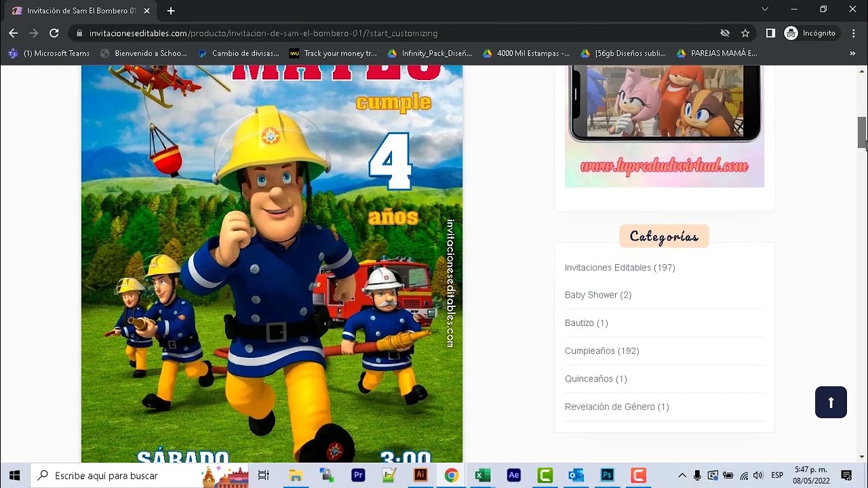Open the side panel icon
This screenshot has height=488, width=868.
click(770, 33)
